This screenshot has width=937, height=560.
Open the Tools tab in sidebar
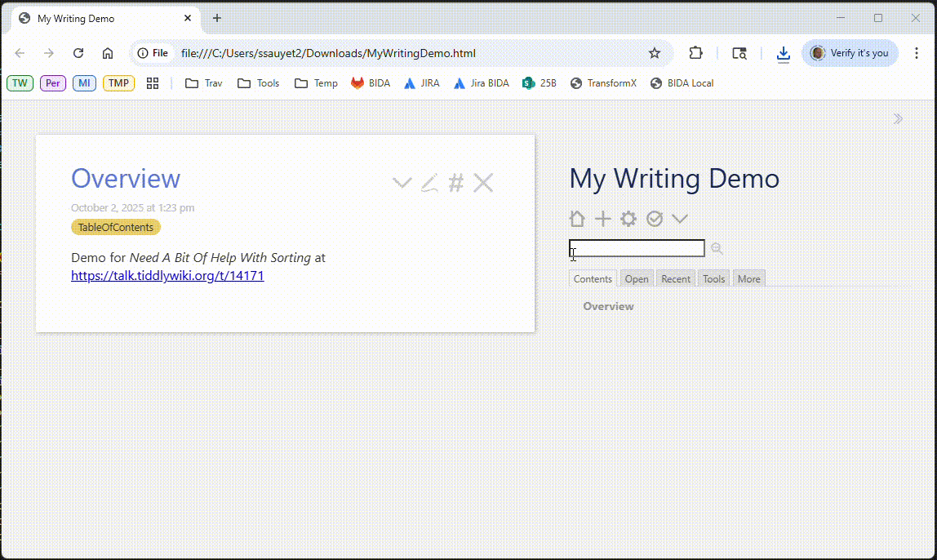click(x=713, y=279)
